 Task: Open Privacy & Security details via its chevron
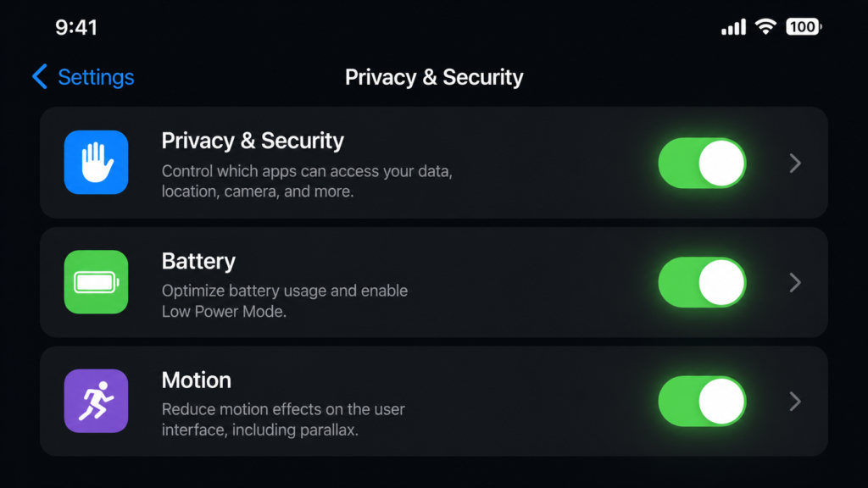tap(794, 163)
